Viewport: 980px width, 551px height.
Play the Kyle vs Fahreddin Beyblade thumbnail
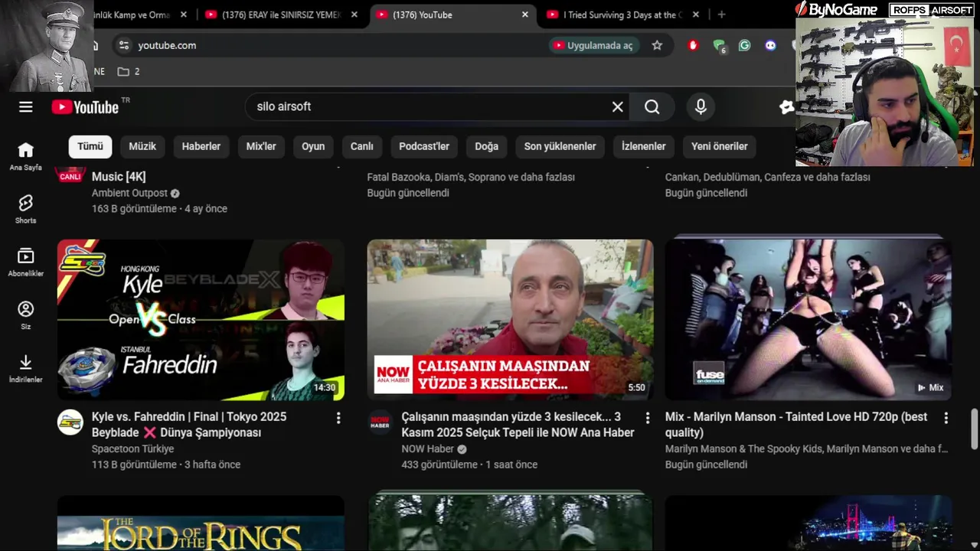(201, 320)
